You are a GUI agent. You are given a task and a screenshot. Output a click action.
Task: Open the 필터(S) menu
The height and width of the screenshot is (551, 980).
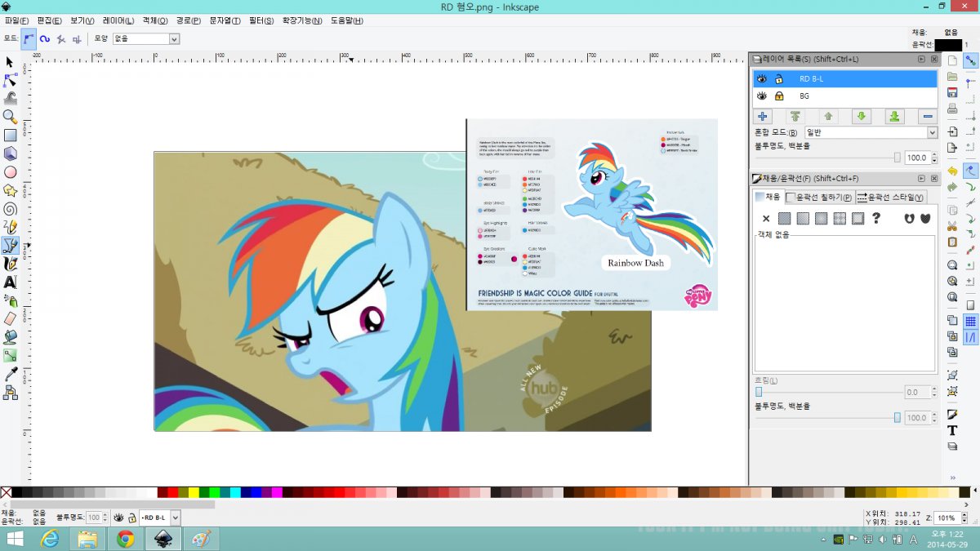point(262,20)
